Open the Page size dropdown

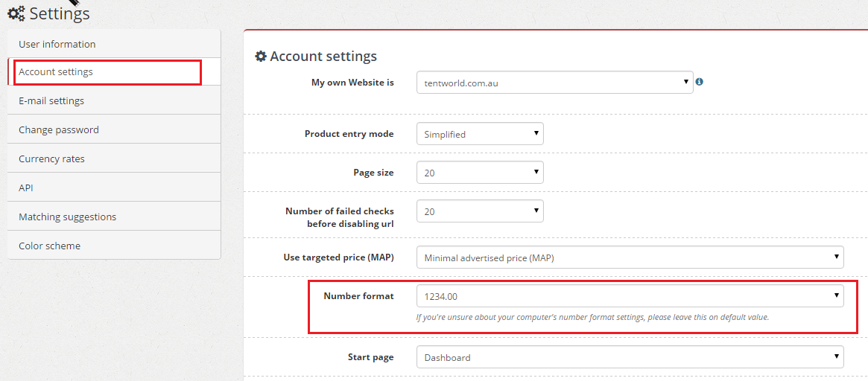480,173
